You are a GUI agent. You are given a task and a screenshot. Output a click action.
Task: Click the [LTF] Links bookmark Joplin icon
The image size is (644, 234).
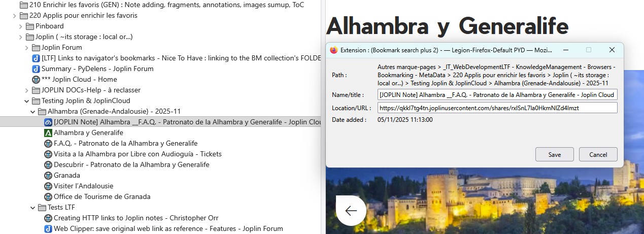pos(36,58)
